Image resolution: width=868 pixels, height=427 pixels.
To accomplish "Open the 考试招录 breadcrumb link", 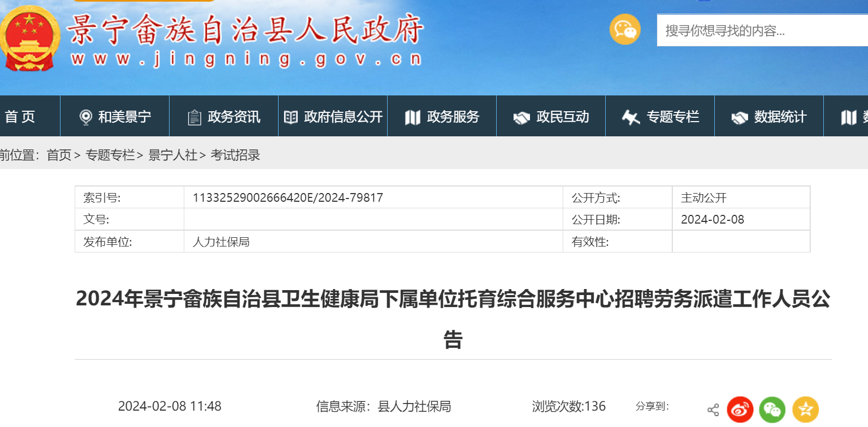I will [236, 155].
